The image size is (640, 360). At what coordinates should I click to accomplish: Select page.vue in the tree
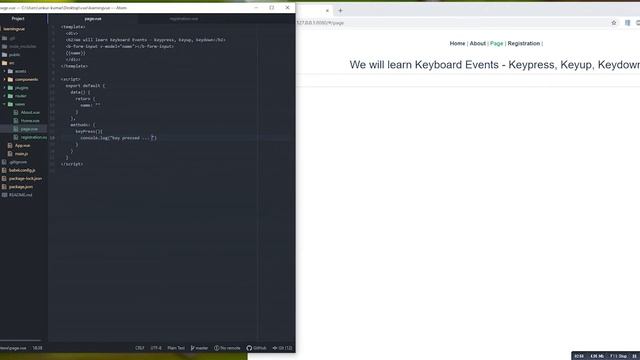[29, 129]
